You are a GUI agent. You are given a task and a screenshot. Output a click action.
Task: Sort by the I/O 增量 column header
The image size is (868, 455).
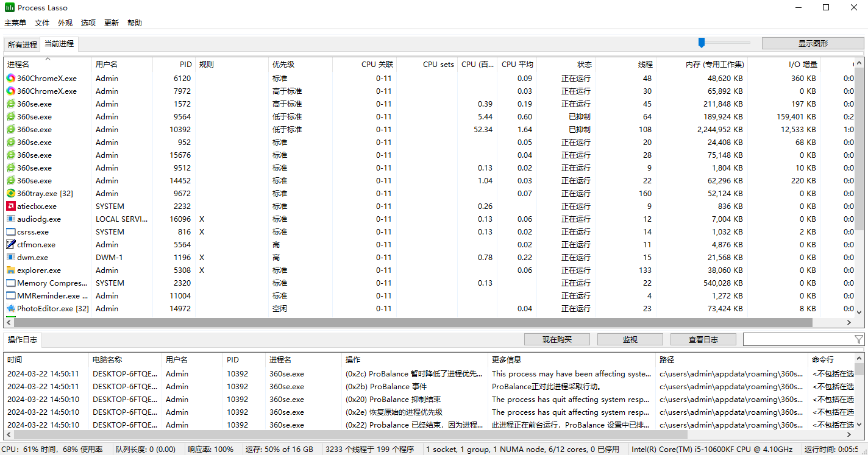pos(784,64)
